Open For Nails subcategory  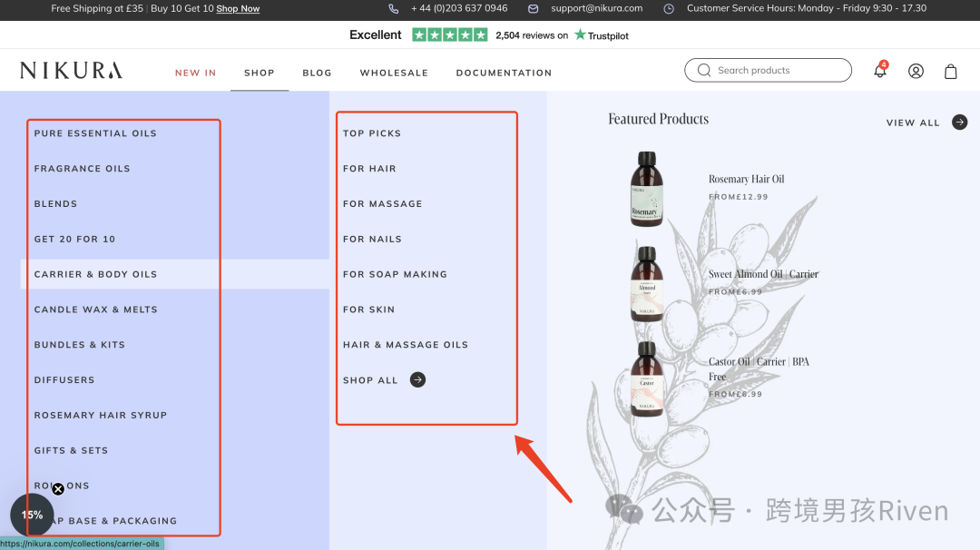click(373, 239)
